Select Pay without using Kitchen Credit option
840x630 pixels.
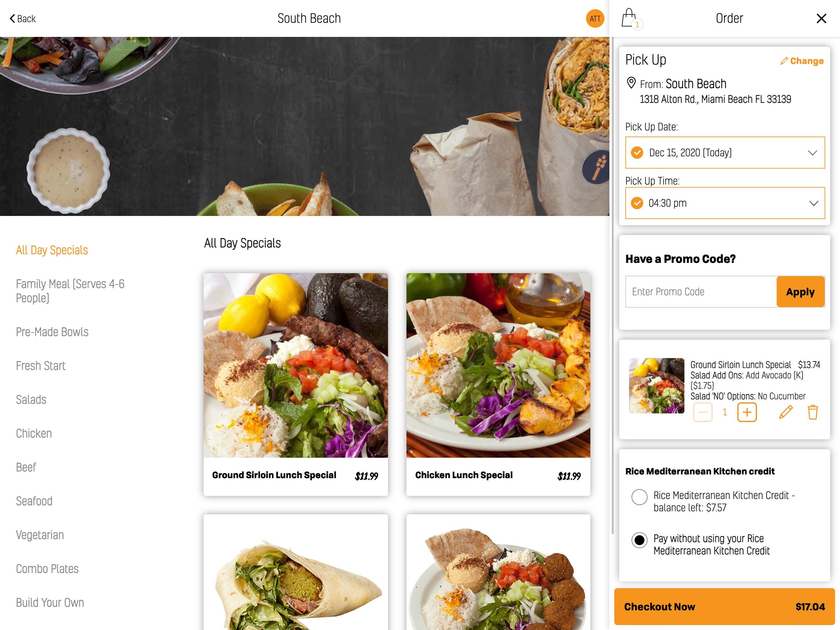tap(639, 540)
